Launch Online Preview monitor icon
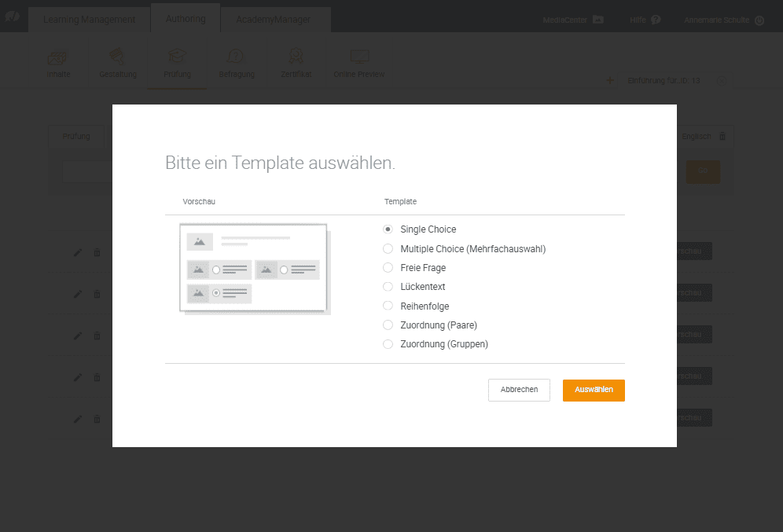 pos(359,58)
